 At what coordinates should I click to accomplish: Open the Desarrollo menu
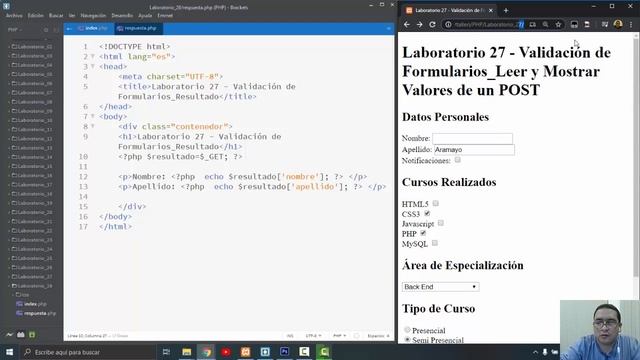click(122, 16)
